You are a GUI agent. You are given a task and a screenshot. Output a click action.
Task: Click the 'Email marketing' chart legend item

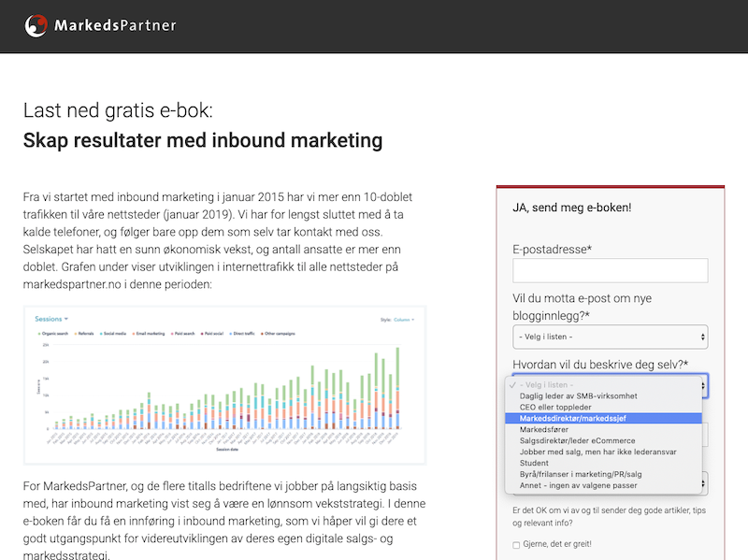(x=149, y=334)
